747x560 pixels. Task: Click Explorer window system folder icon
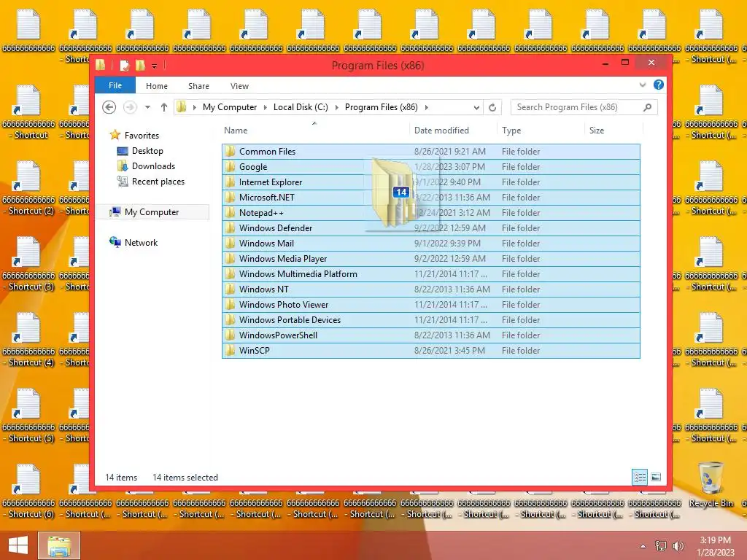[x=101, y=65]
